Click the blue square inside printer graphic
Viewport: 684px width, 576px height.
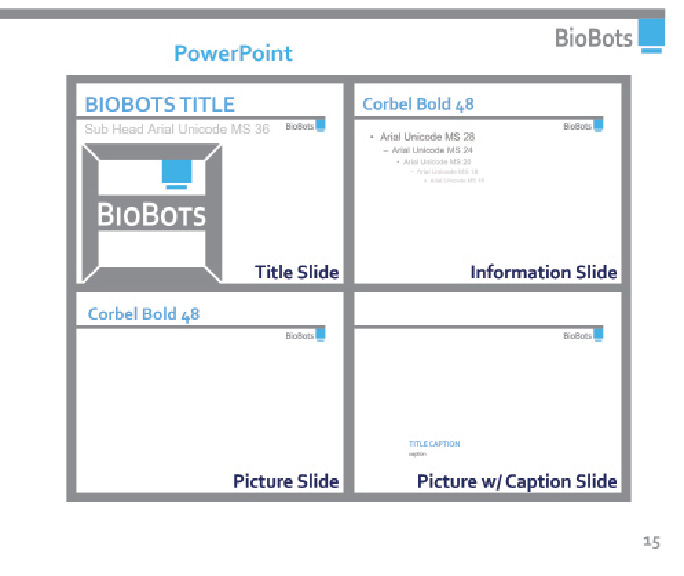(177, 174)
